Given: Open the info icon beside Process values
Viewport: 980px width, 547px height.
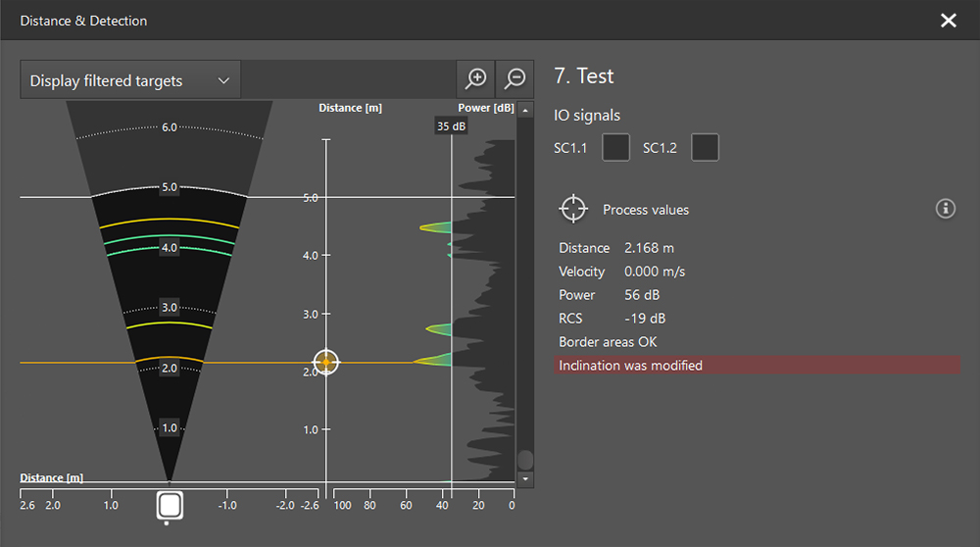Looking at the screenshot, I should pyautogui.click(x=945, y=208).
